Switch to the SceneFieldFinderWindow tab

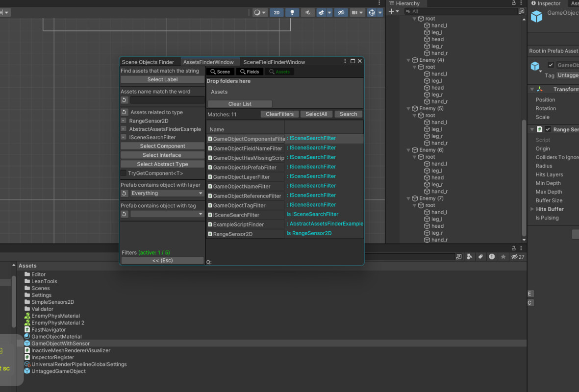[x=274, y=62]
